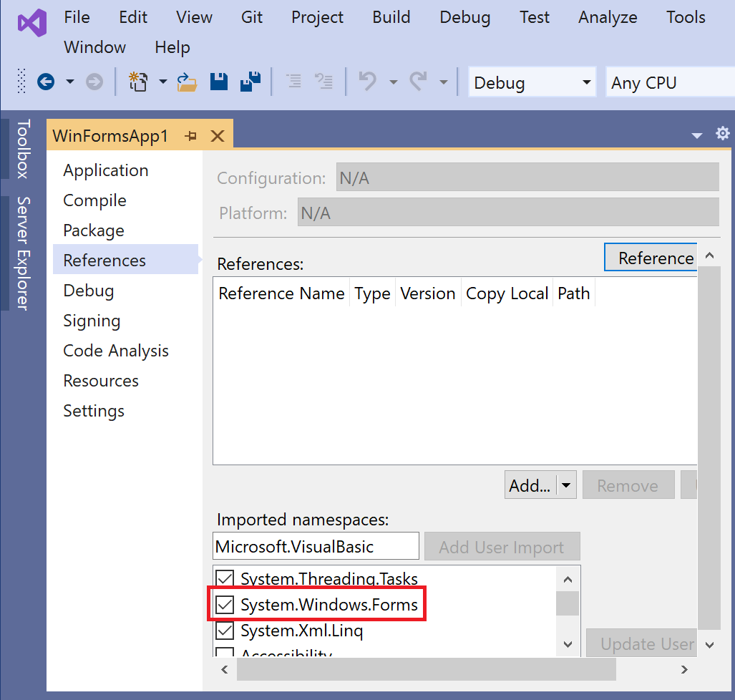Screen dimensions: 735x700
Task: Click the uncomment lines icon
Action: pyautogui.click(x=323, y=82)
